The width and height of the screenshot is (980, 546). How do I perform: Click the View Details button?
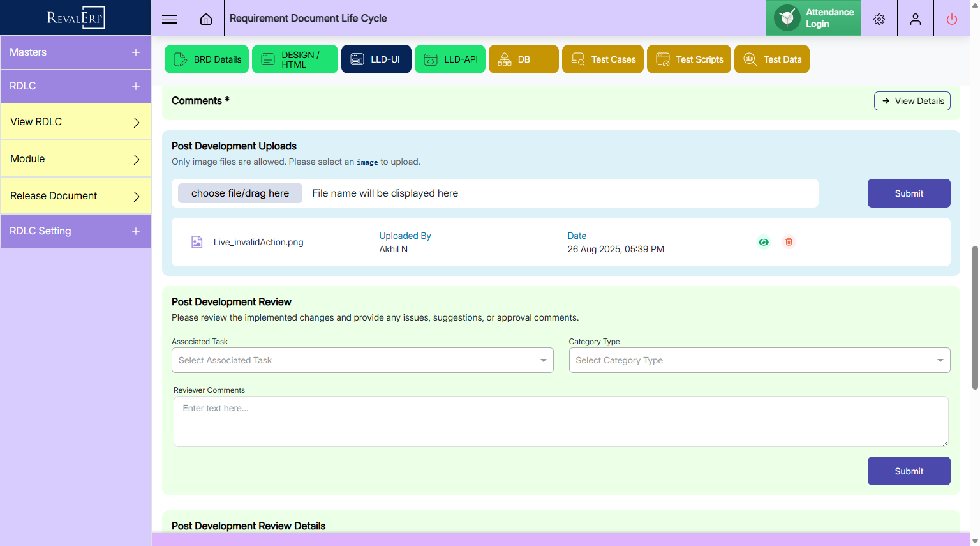pyautogui.click(x=912, y=101)
